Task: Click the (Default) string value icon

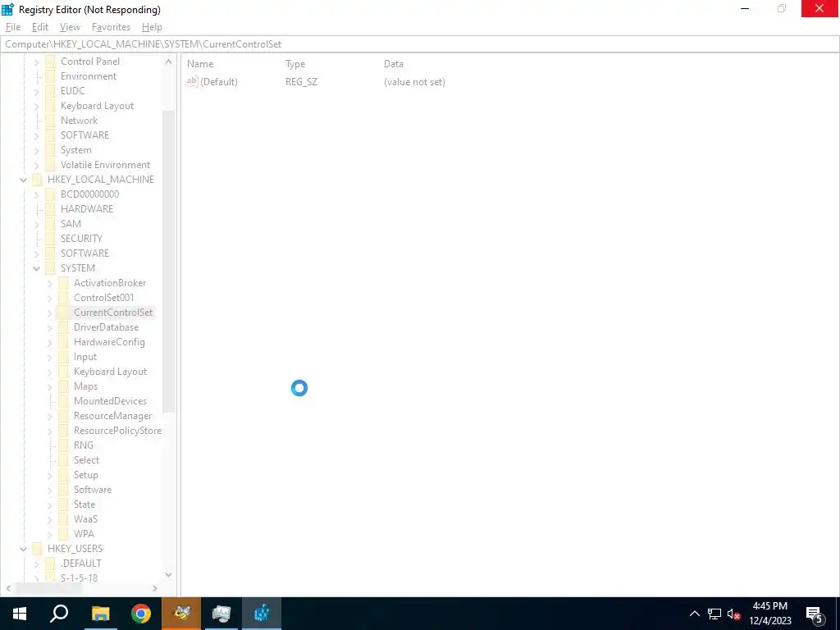Action: coord(192,81)
